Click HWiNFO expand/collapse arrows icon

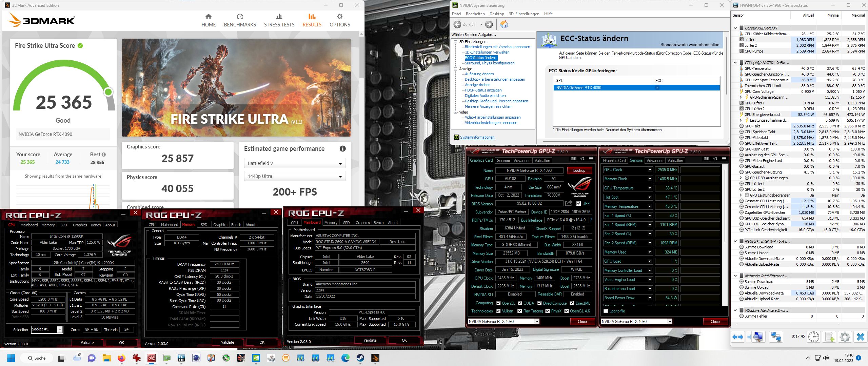[x=738, y=337]
